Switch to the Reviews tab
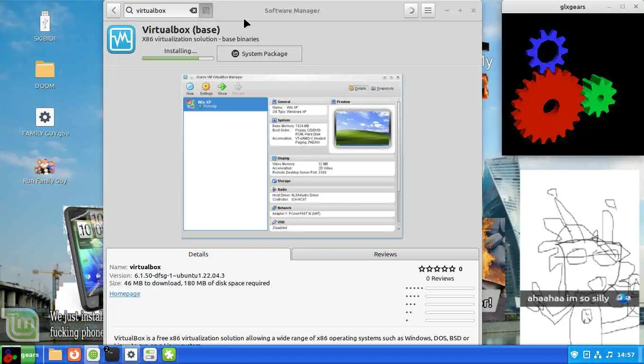644x364 pixels. (385, 254)
